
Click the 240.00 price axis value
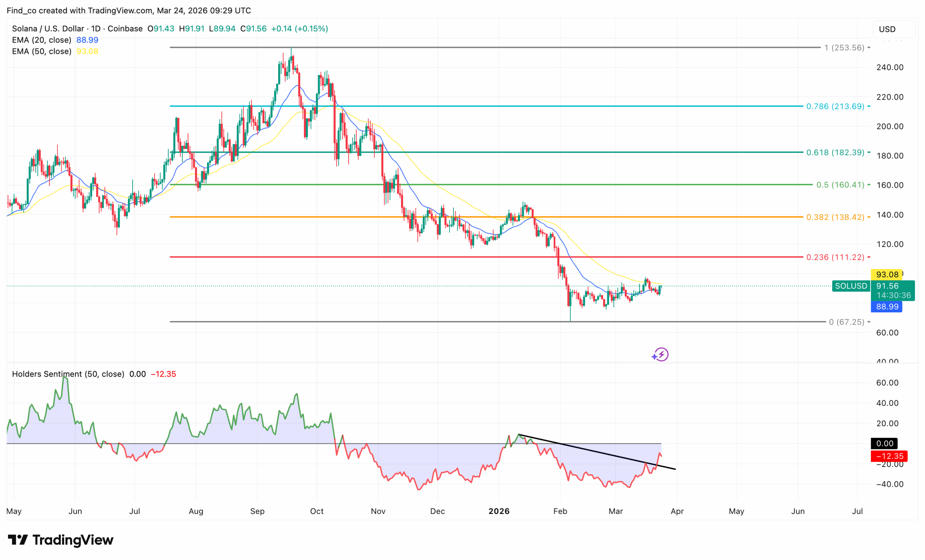890,68
